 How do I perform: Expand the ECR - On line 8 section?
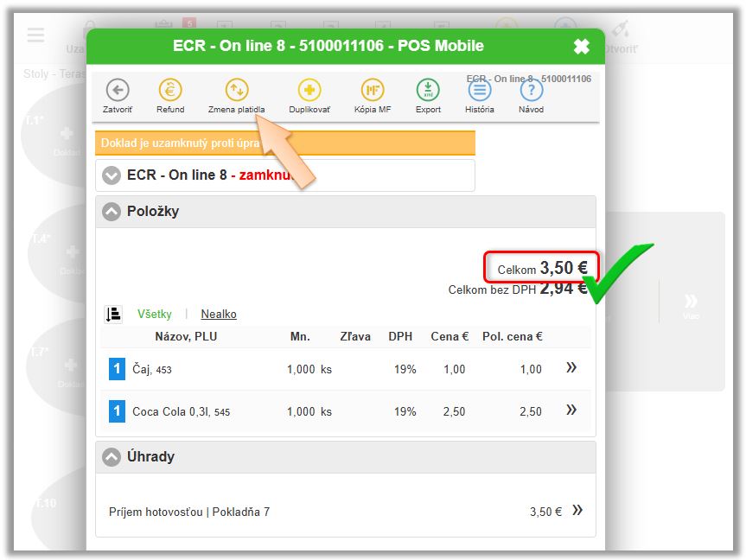[x=112, y=175]
